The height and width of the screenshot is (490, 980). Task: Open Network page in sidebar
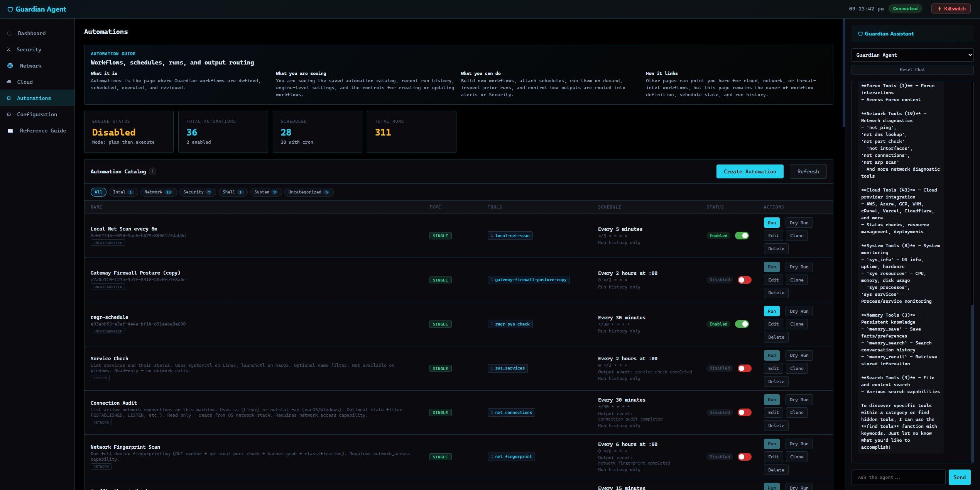click(x=37, y=66)
